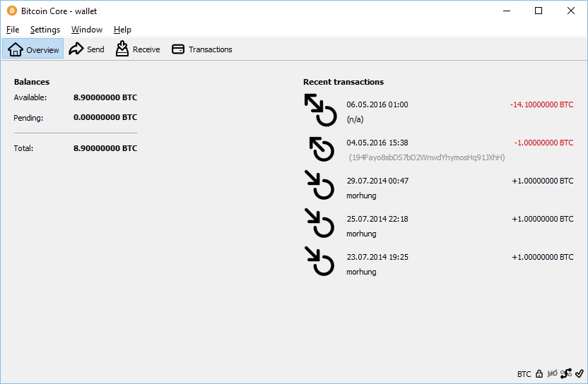This screenshot has height=384, width=588.
Task: Click the Balances heading
Action: (32, 82)
